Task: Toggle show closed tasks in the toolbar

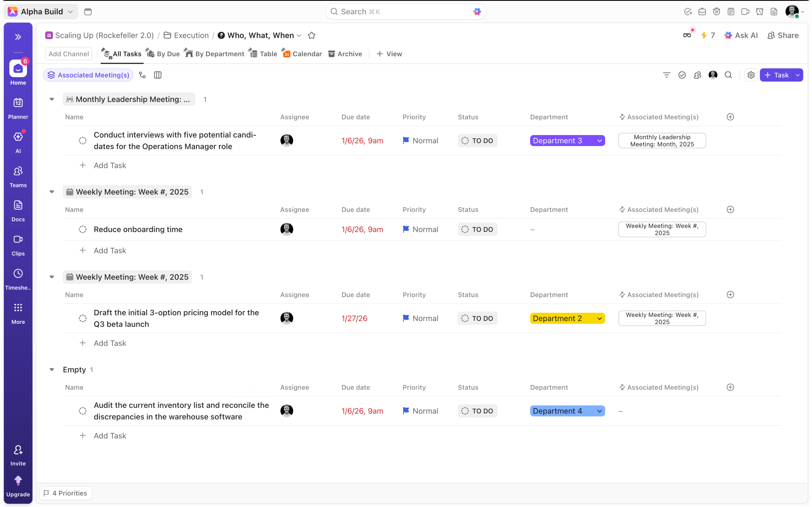Action: pyautogui.click(x=682, y=75)
